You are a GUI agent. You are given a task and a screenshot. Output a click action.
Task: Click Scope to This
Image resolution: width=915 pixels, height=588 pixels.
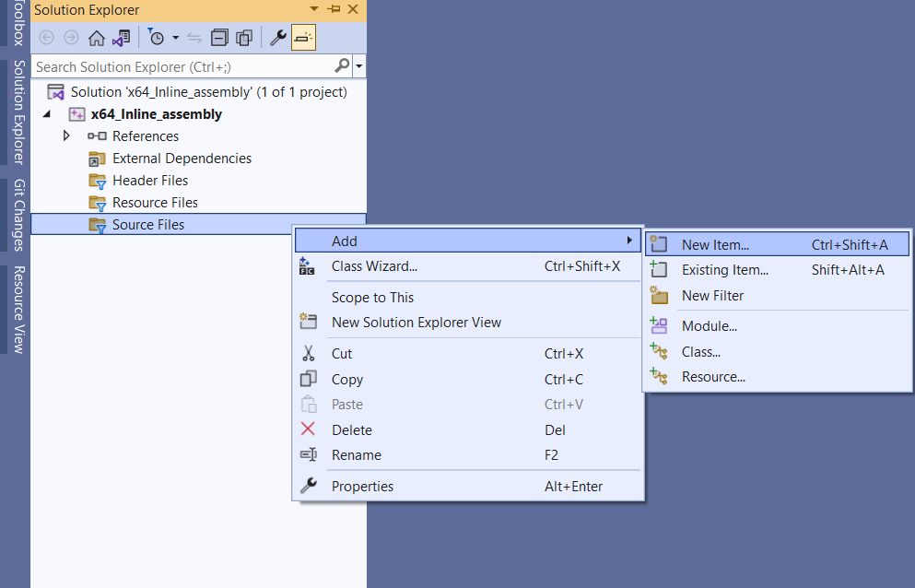click(371, 298)
